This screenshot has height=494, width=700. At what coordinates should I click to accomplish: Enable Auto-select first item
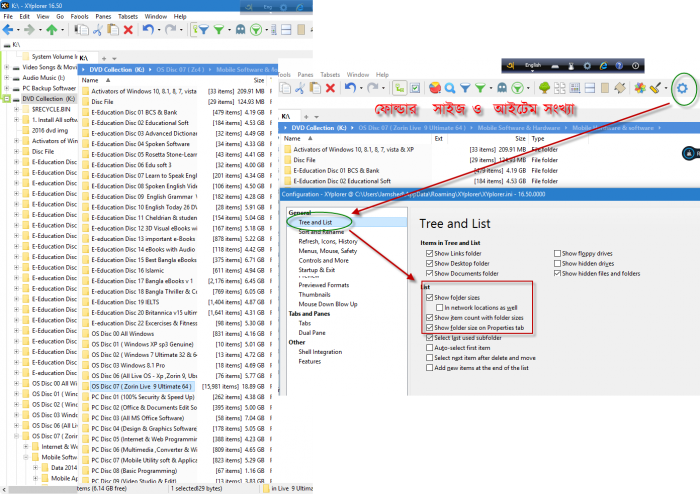tap(429, 348)
